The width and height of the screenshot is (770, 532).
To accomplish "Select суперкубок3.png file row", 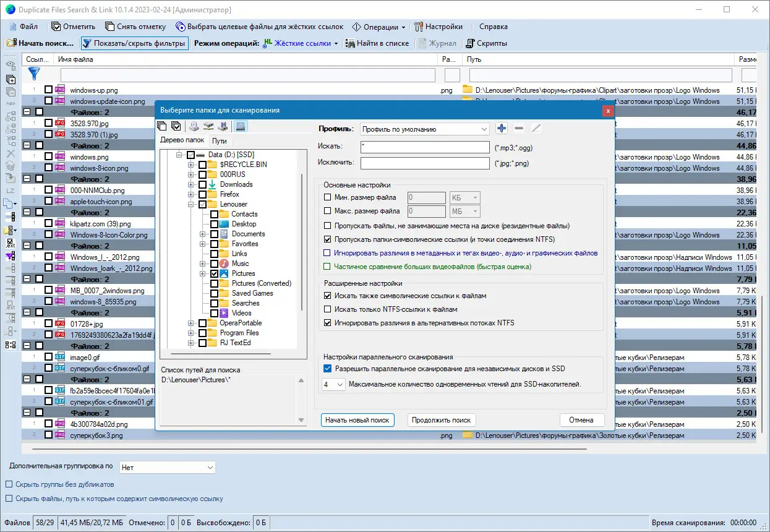I will (390, 435).
